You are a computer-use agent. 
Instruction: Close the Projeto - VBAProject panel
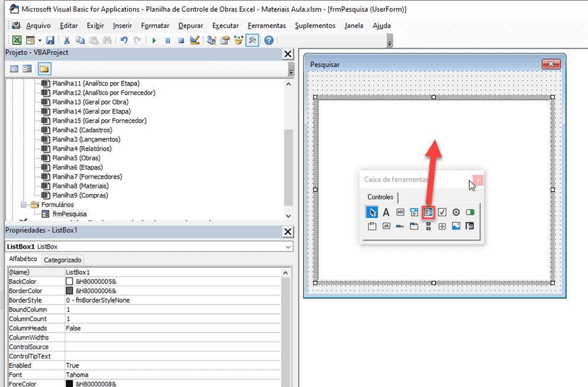(x=287, y=54)
